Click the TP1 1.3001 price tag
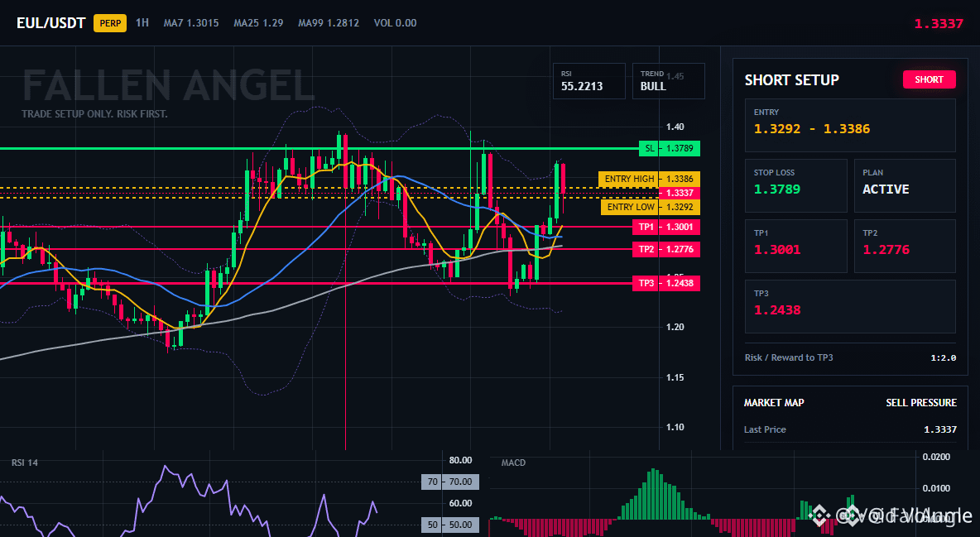980x537 pixels. tap(666, 227)
